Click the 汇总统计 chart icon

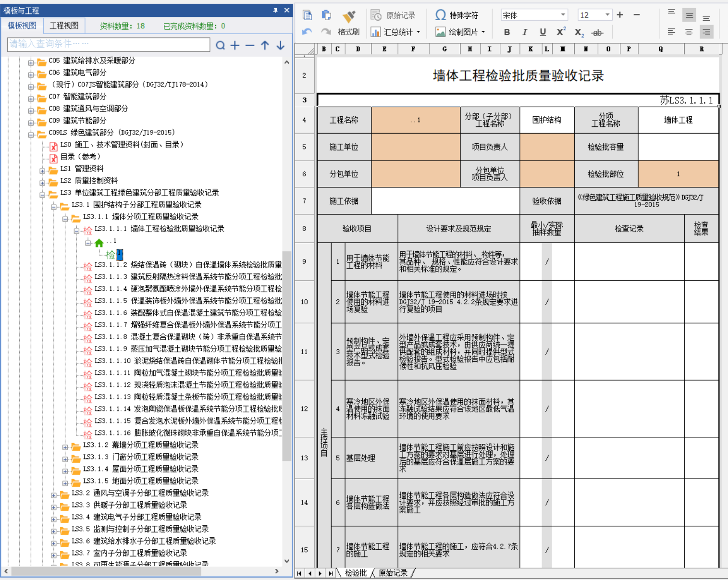point(376,32)
